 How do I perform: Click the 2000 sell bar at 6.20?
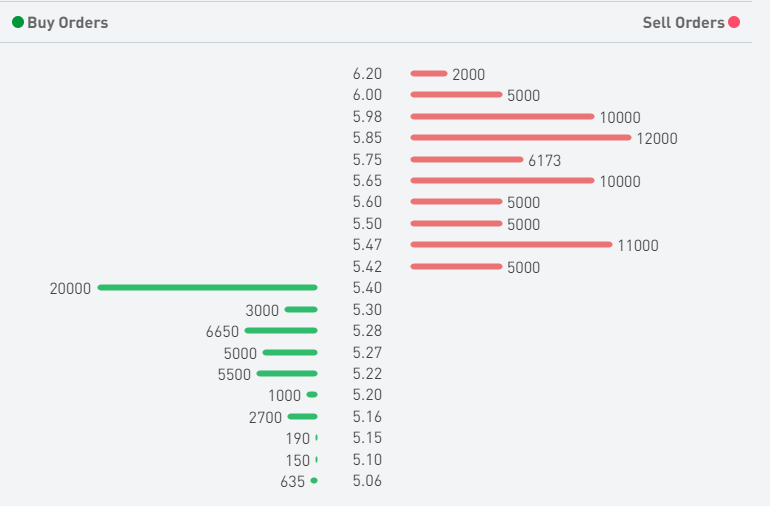click(429, 74)
